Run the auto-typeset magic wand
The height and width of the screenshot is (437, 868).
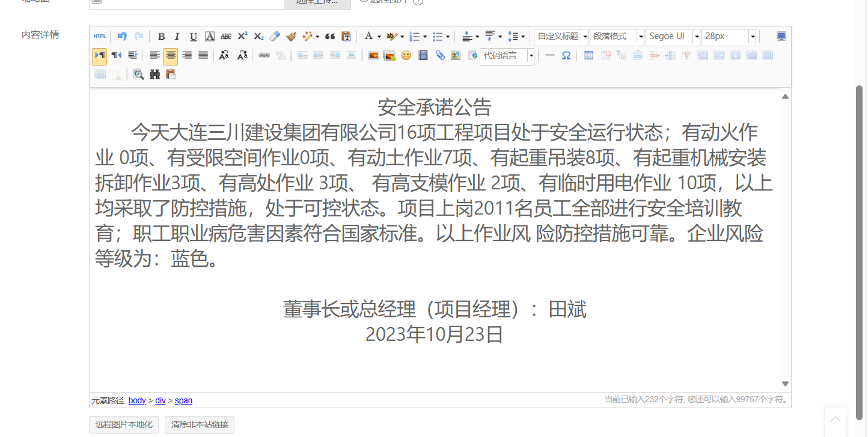(307, 37)
